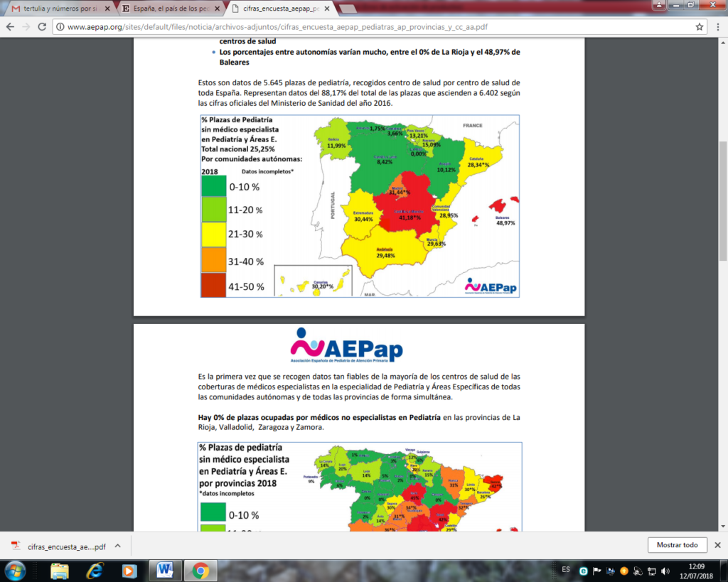Open a new browser tab
The image size is (728, 582).
(x=348, y=9)
